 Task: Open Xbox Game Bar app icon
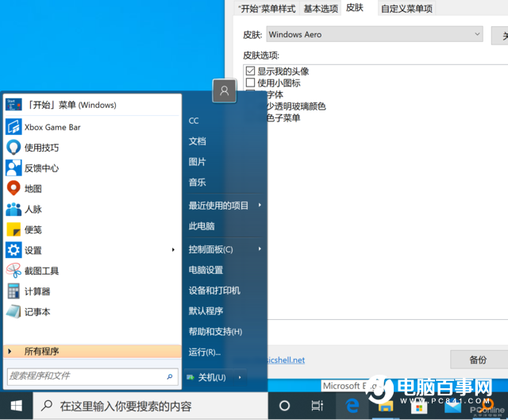click(13, 127)
